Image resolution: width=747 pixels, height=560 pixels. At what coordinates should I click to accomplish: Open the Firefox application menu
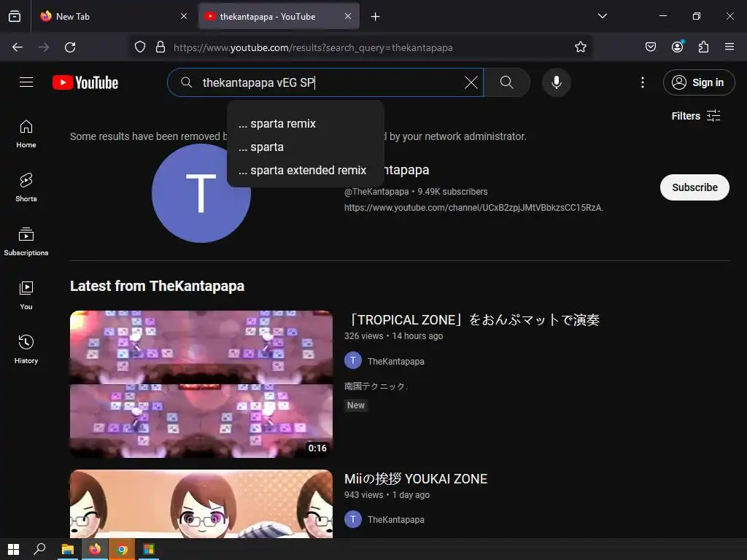pyautogui.click(x=729, y=47)
